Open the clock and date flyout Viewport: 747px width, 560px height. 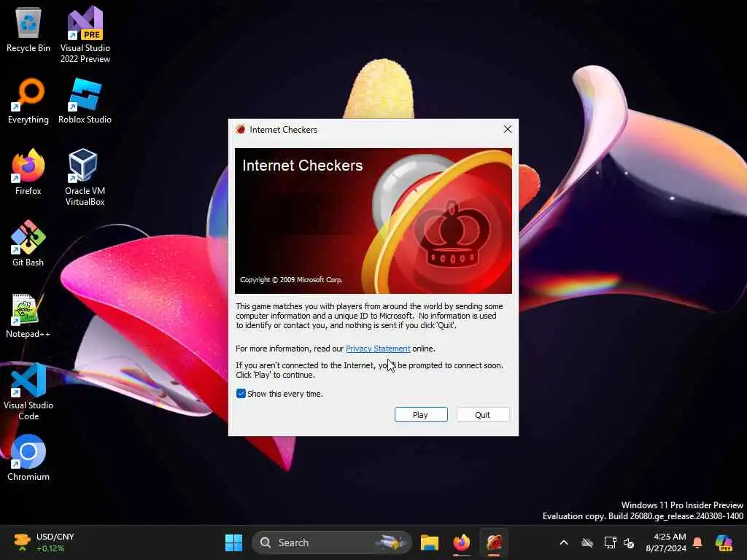point(665,542)
